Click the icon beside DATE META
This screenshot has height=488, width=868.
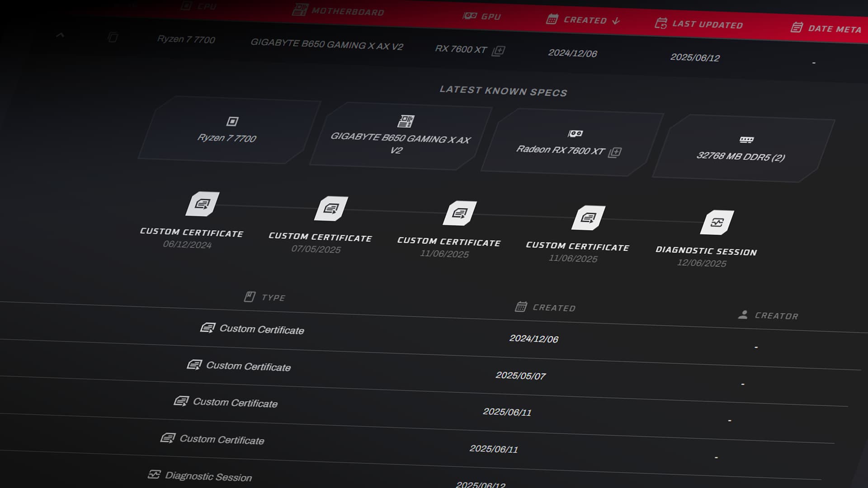[797, 28]
